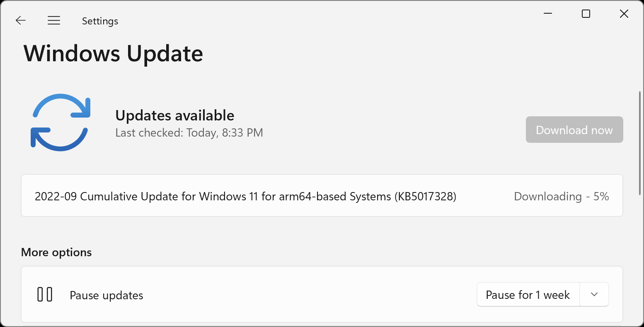Viewport: 644px width, 327px height.
Task: Click the Updates available heading
Action: pos(174,115)
